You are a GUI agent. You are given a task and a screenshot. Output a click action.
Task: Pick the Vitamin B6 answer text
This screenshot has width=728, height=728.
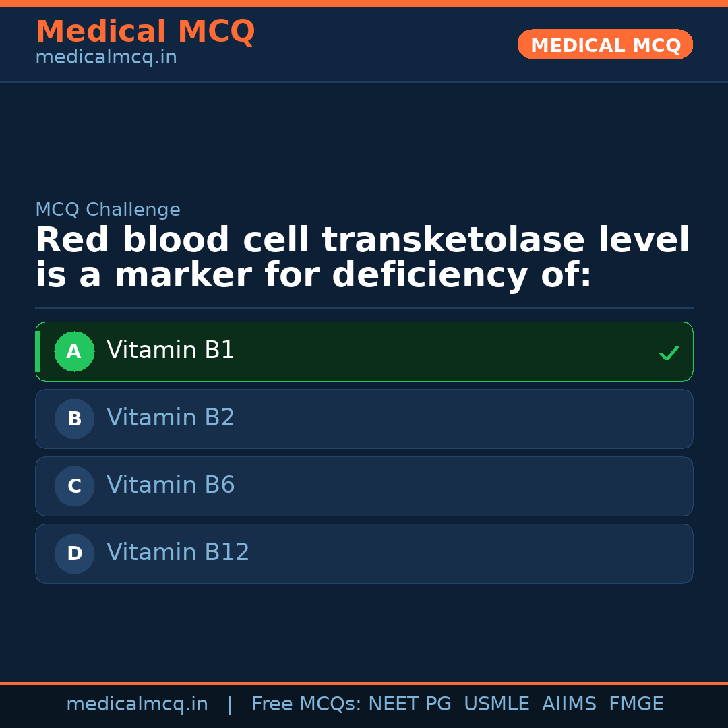(171, 485)
